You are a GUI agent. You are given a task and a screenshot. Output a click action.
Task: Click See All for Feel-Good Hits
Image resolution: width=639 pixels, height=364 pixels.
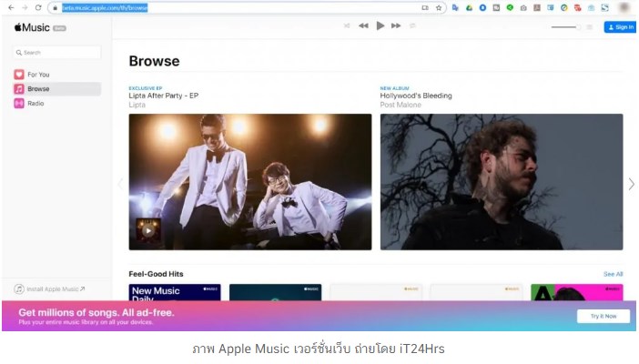pyautogui.click(x=613, y=274)
